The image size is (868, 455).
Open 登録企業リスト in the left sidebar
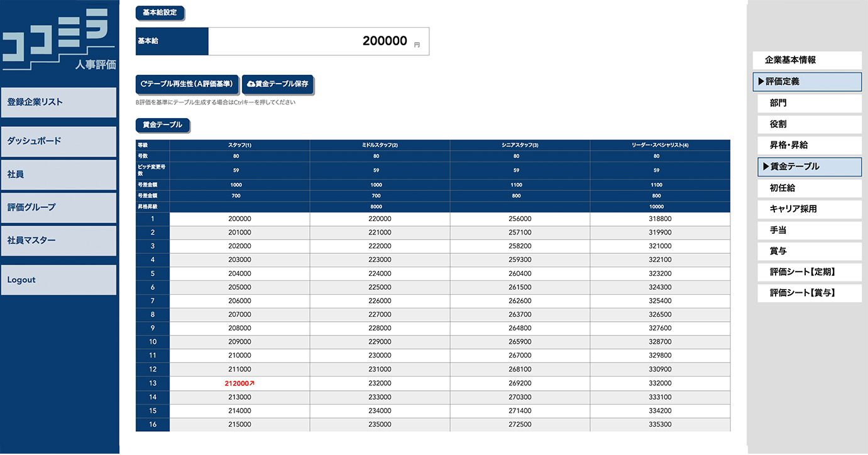[58, 102]
